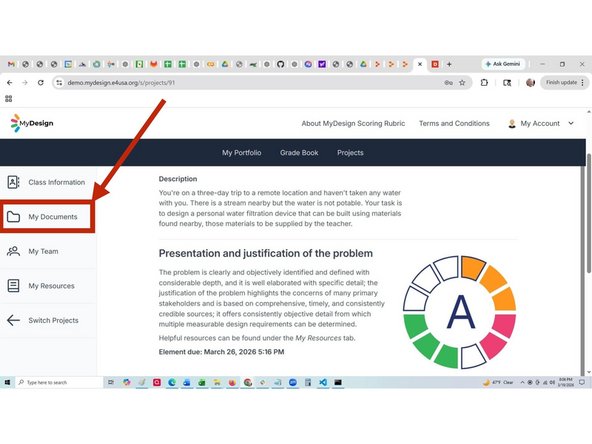Click the taskbar search box
592x444 pixels.
(x=59, y=382)
